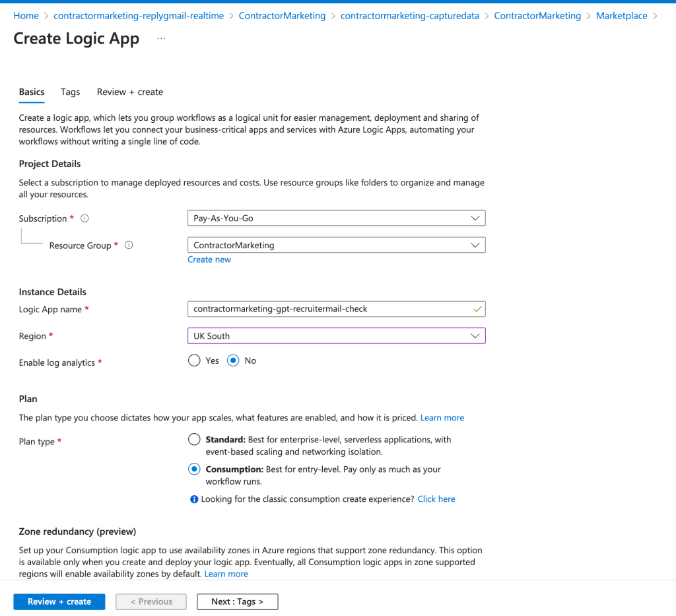This screenshot has width=676, height=616.
Task: Click the Enable log analytics label
Action: 57,362
